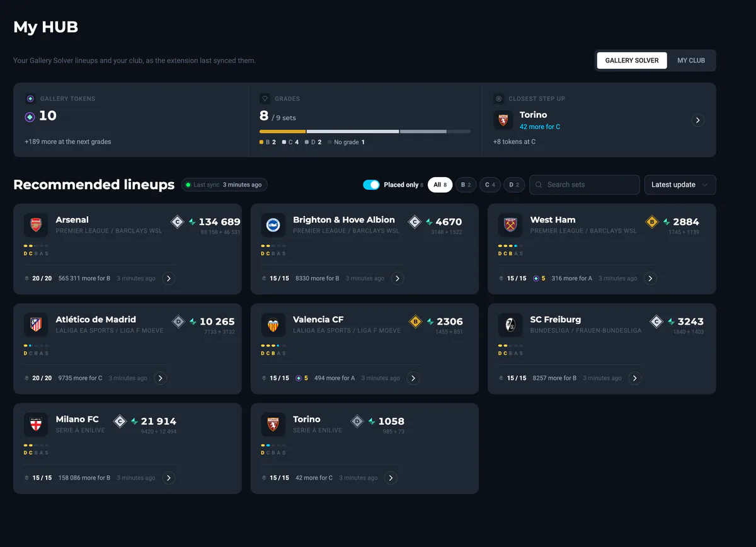Click the Arsenal club crest
Viewport: 756px width, 547px height.
(36, 225)
